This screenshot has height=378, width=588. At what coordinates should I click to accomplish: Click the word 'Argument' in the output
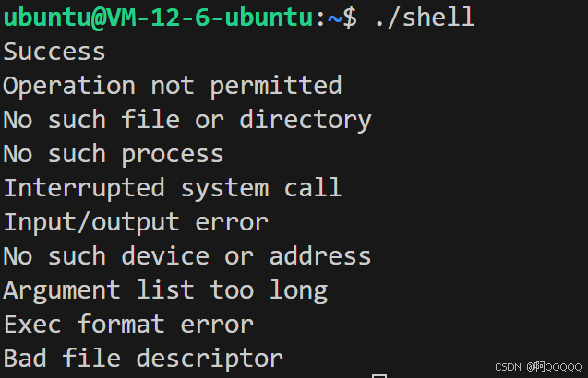[x=62, y=290]
